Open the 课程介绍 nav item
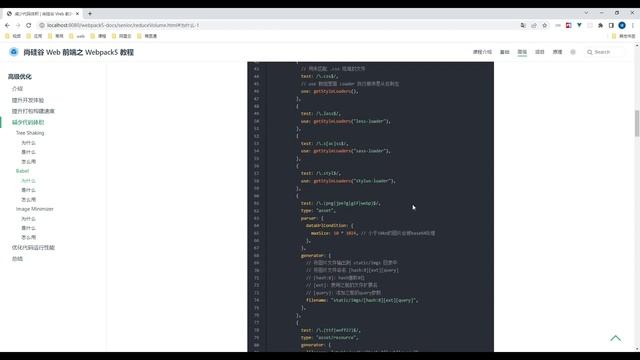This screenshot has height=360, width=640. pyautogui.click(x=482, y=52)
